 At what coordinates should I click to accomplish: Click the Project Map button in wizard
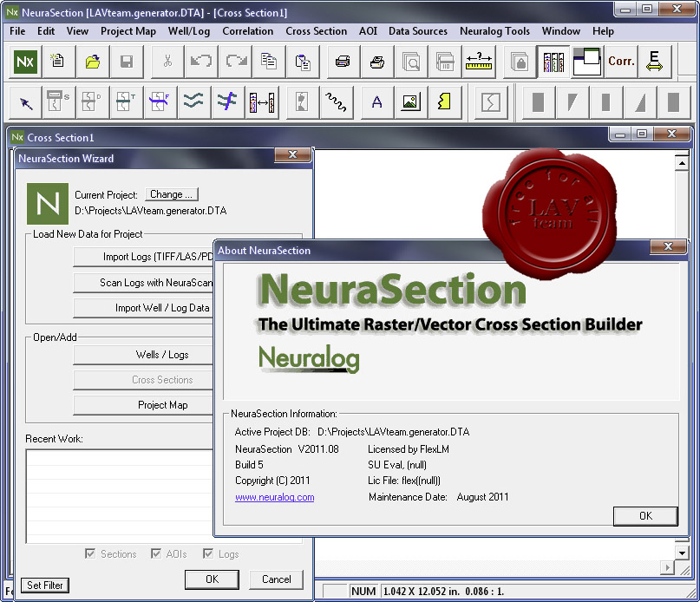pyautogui.click(x=143, y=405)
